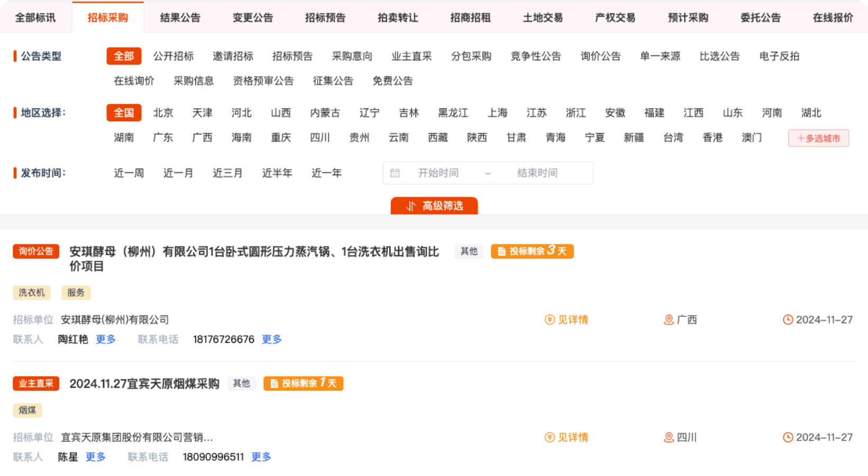
Task: Click the coin icon beside first 见详情
Action: [x=549, y=319]
